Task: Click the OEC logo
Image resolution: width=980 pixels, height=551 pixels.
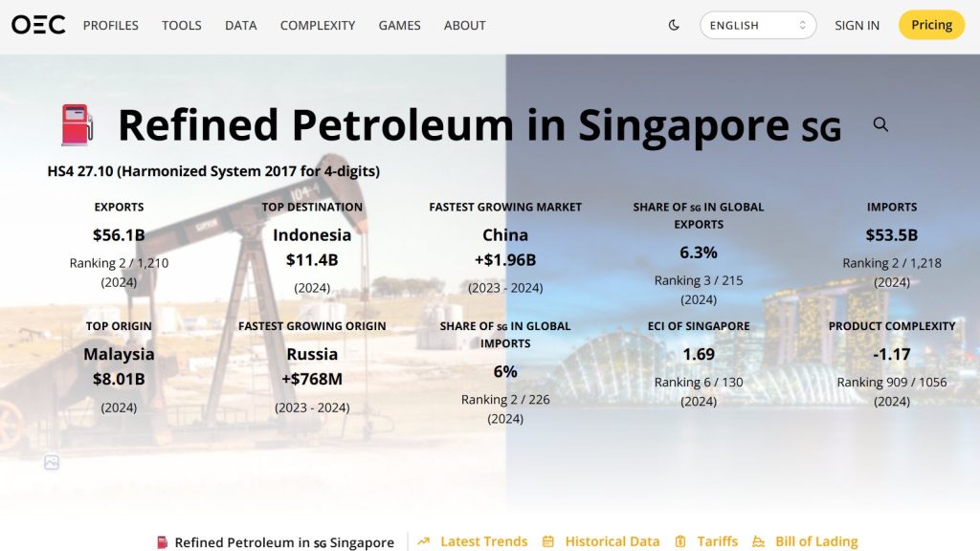Action: click(x=38, y=25)
